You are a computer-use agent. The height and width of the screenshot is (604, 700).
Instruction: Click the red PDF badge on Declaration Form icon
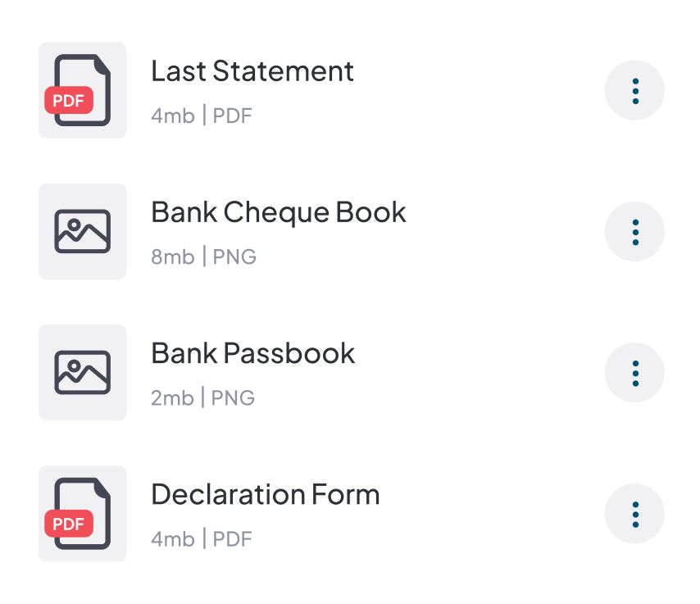click(x=69, y=522)
